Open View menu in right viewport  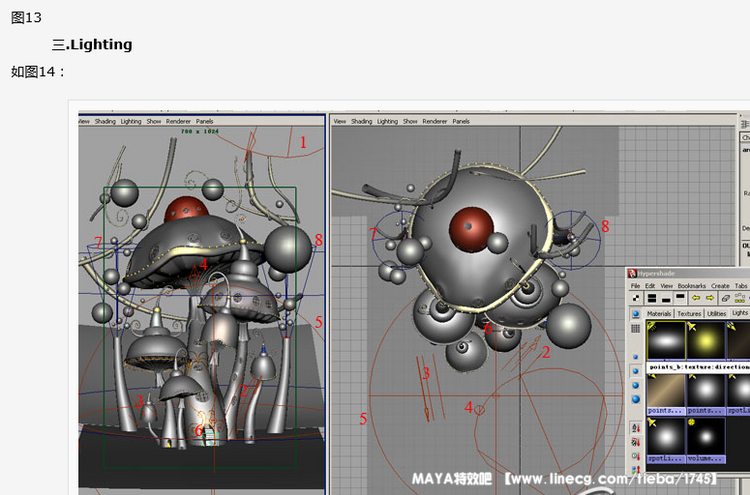340,121
